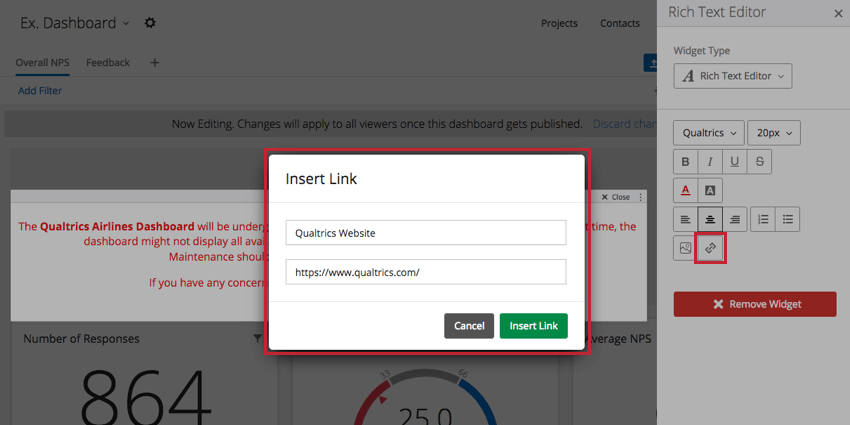
Task: Open Projects in the top navigation
Action: (x=559, y=23)
